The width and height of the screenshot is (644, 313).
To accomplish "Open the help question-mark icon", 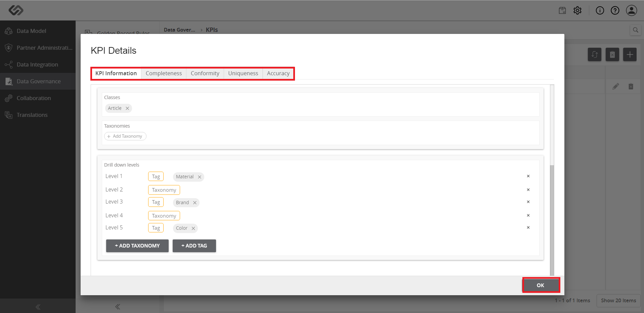I will 615,10.
